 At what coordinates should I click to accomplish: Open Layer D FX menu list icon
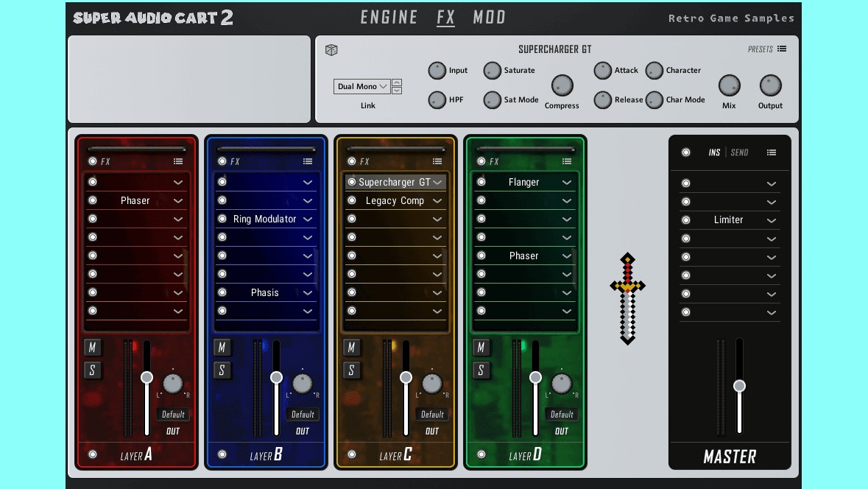567,161
